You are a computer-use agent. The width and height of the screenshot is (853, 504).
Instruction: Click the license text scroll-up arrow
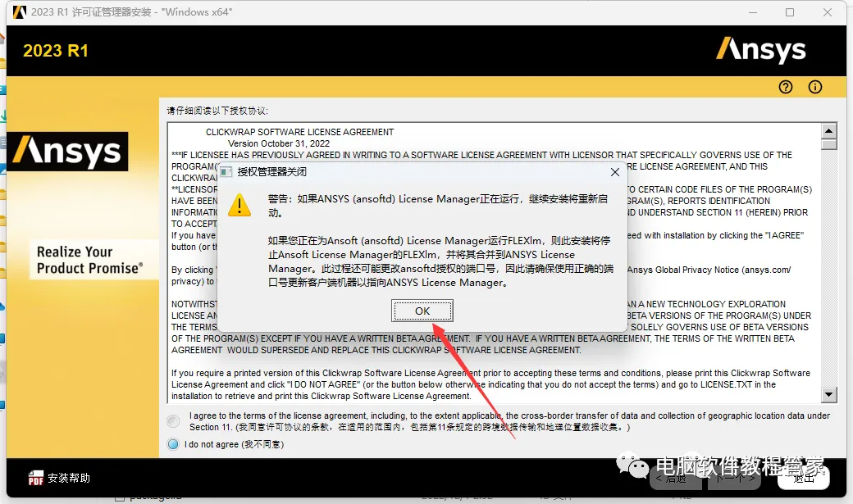[x=828, y=130]
